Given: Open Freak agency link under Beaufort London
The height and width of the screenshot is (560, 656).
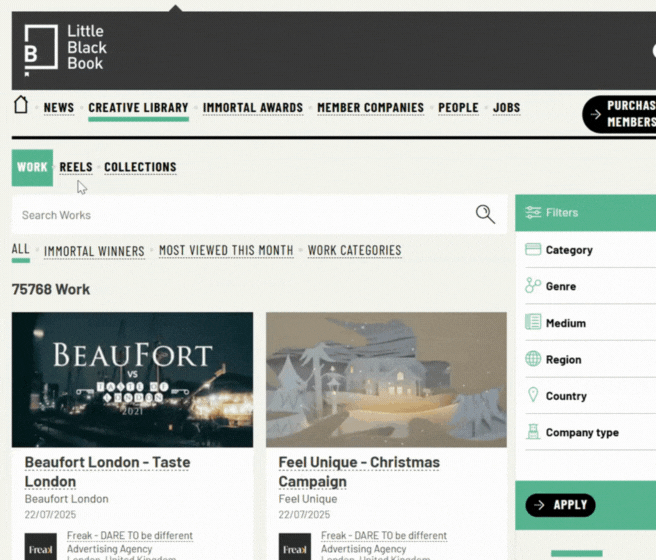Looking at the screenshot, I should (130, 536).
